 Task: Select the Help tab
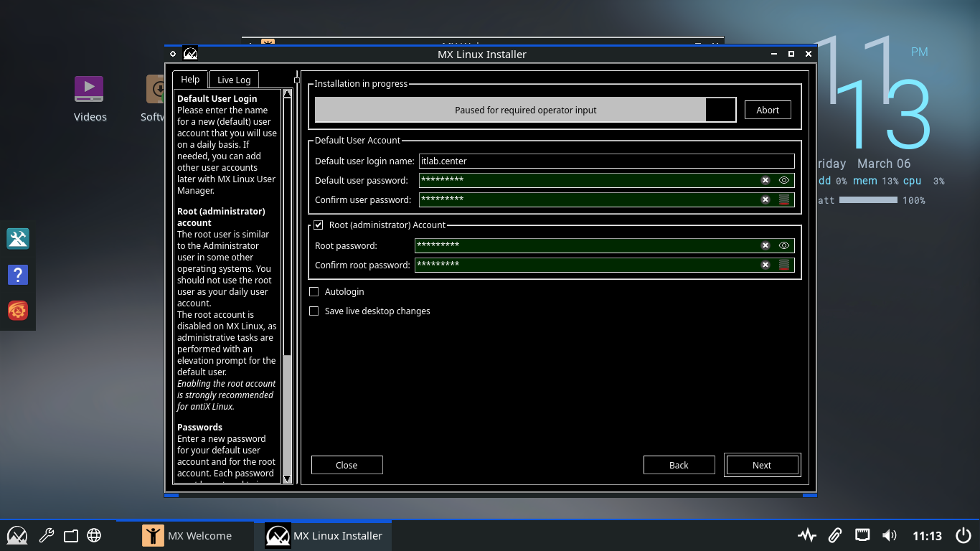click(190, 80)
